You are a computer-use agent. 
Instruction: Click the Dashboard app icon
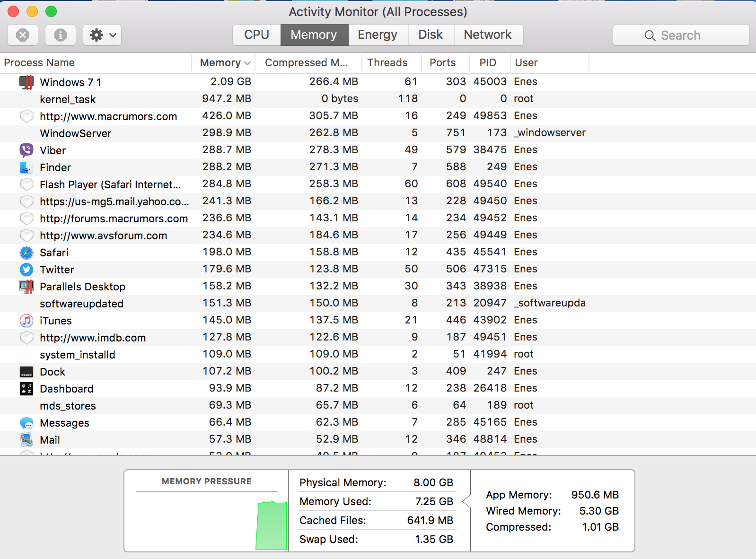coord(26,389)
